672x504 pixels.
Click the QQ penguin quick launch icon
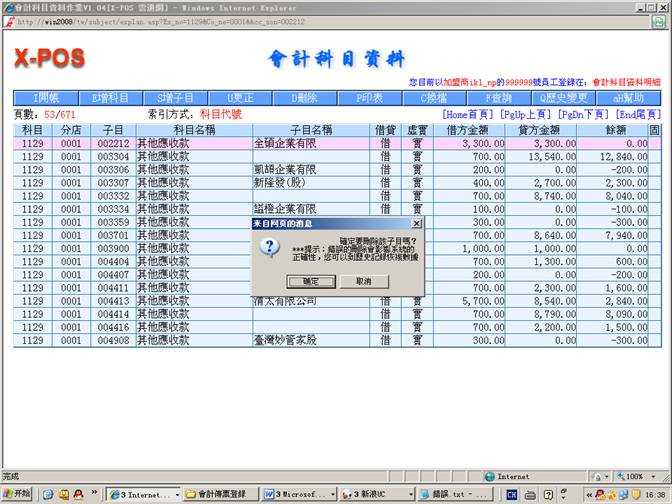77,494
